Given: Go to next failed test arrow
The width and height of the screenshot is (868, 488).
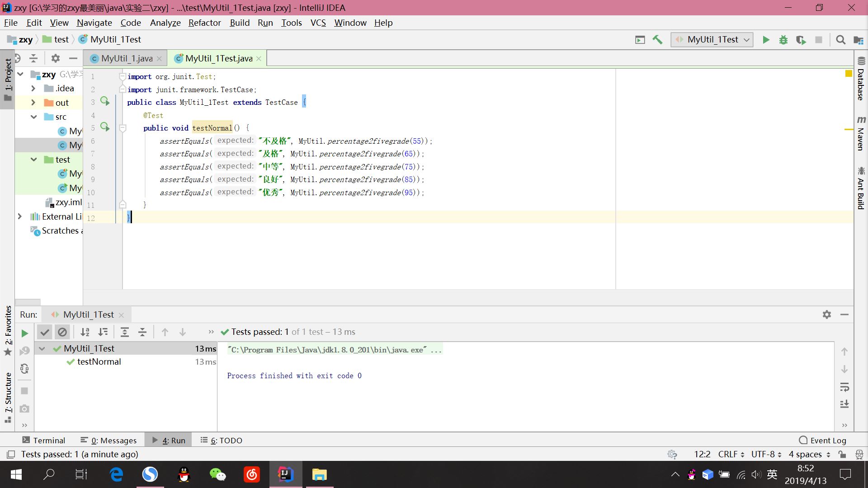Looking at the screenshot, I should [183, 332].
